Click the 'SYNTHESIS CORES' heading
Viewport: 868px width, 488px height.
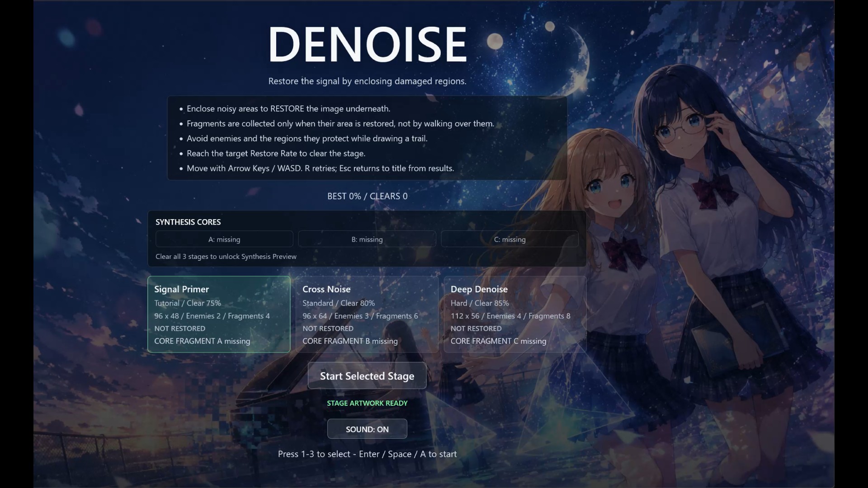[188, 222]
